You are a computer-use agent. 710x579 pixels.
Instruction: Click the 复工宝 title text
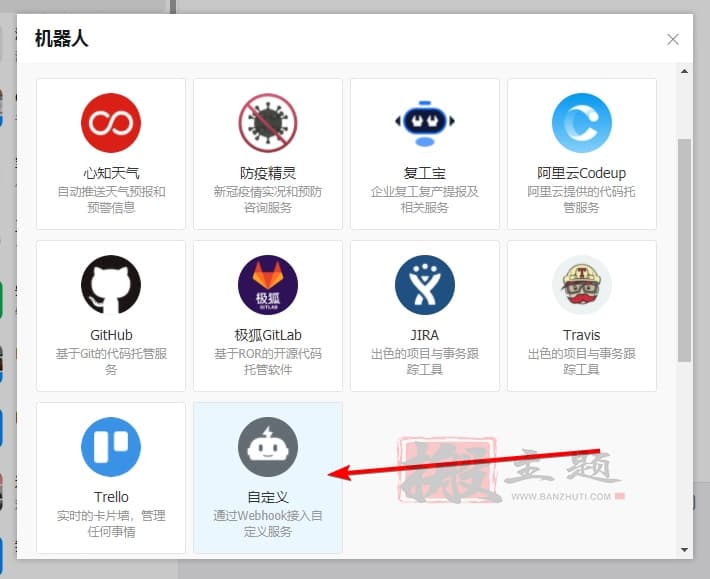click(x=425, y=173)
